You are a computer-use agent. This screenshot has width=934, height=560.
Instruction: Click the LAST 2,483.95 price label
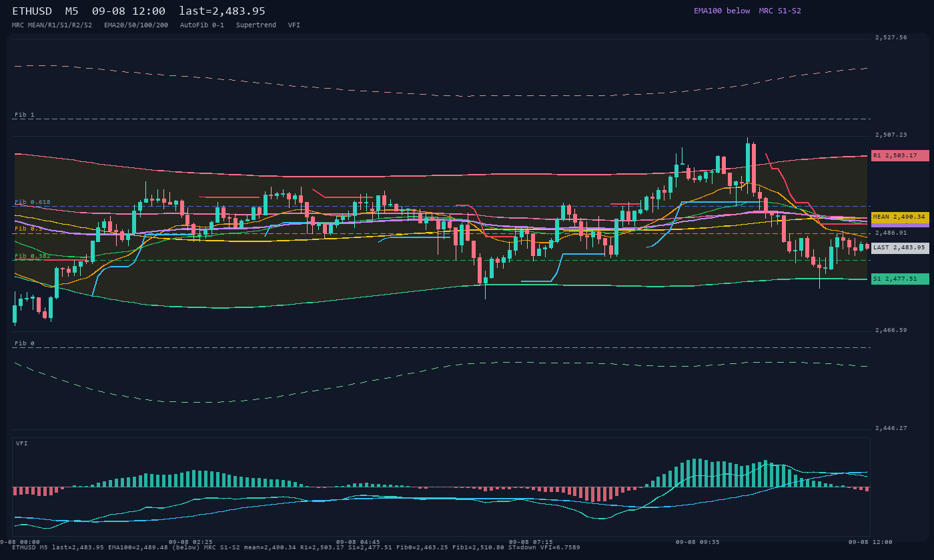click(900, 247)
